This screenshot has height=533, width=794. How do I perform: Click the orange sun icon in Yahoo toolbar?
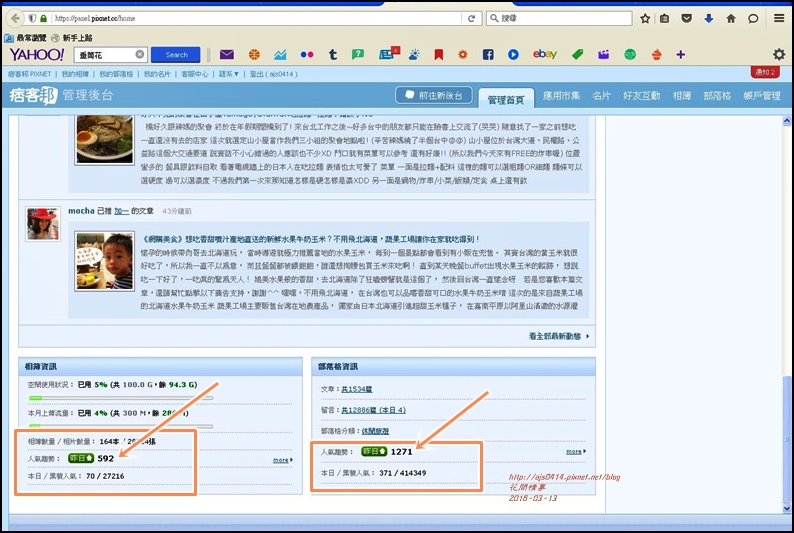pos(463,54)
